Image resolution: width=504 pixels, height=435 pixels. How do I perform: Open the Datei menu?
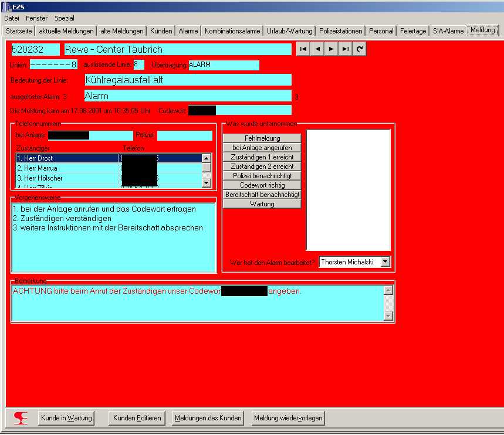pyautogui.click(x=12, y=18)
